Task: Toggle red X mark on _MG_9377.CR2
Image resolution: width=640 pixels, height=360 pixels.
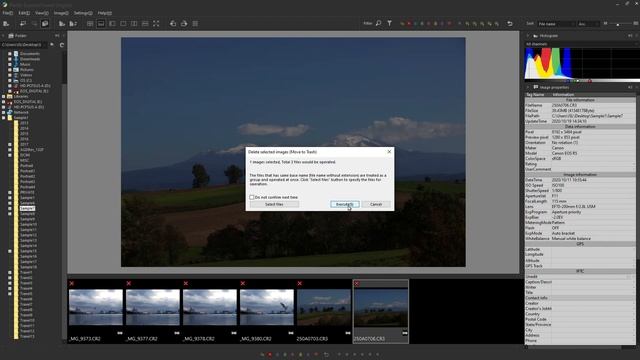Action: 129,283
